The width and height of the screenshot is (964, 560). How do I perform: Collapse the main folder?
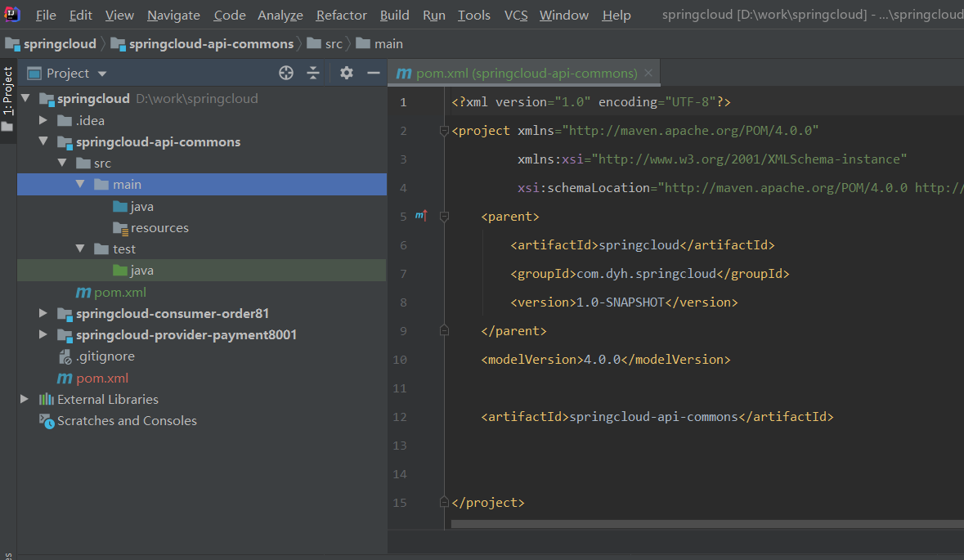tap(81, 185)
